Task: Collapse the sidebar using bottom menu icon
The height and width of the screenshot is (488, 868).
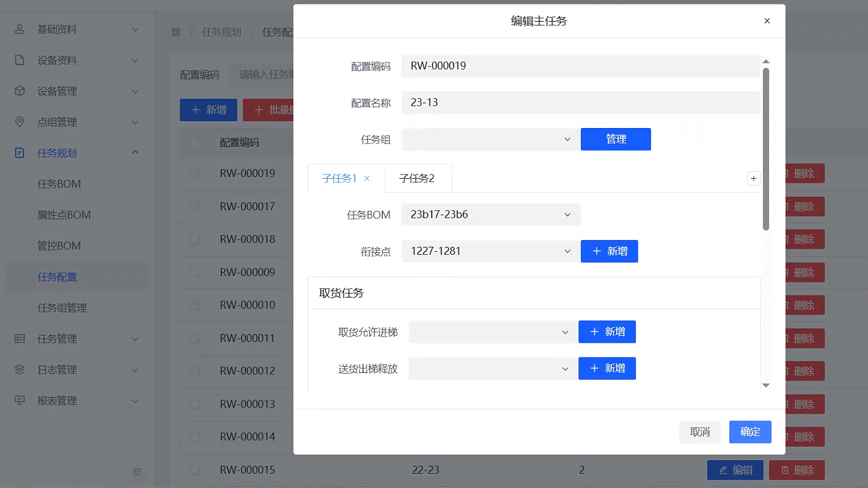Action: click(x=137, y=472)
